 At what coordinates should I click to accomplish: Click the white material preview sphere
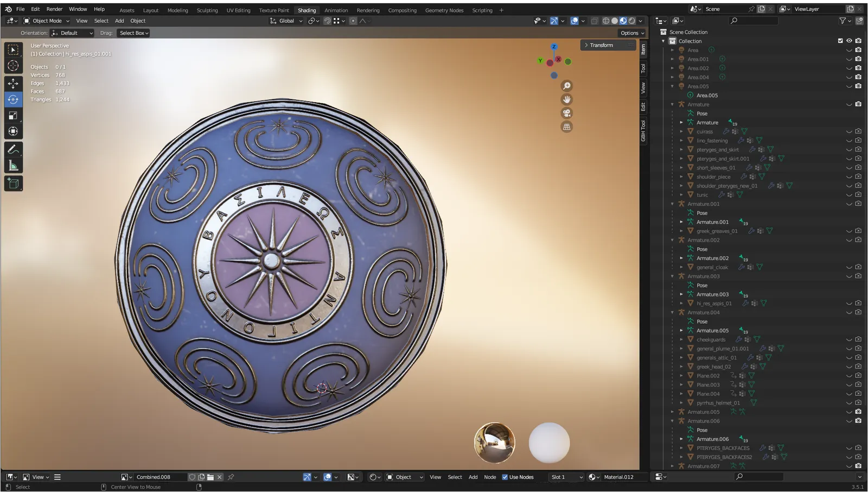(x=549, y=443)
